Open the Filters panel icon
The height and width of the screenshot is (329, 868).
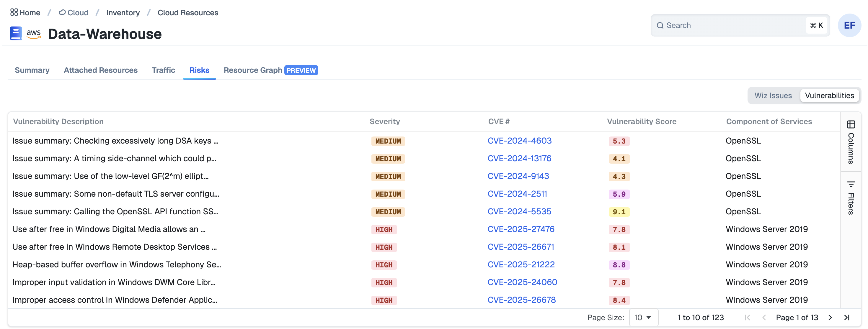tap(851, 184)
